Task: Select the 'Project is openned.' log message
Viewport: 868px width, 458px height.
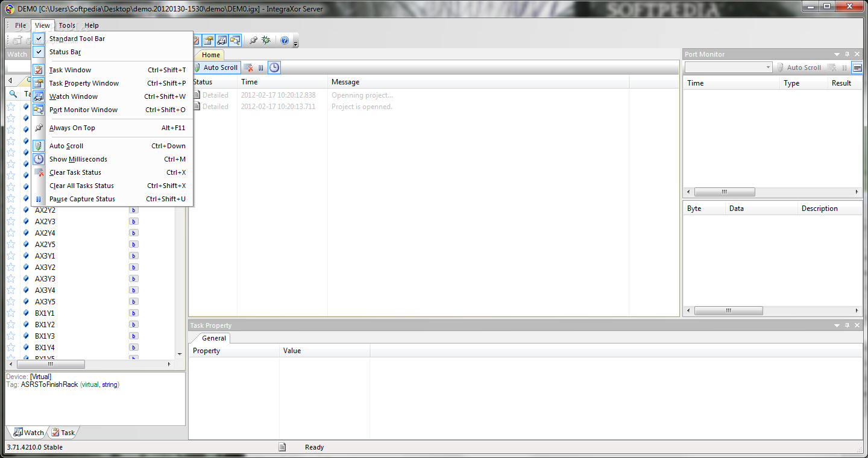Action: tap(362, 107)
